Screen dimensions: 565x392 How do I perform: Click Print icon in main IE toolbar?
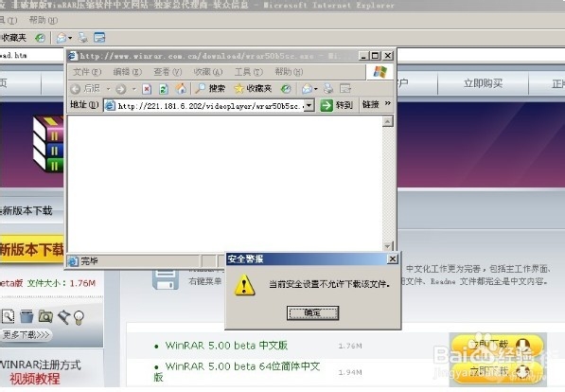pyautogui.click(x=83, y=37)
